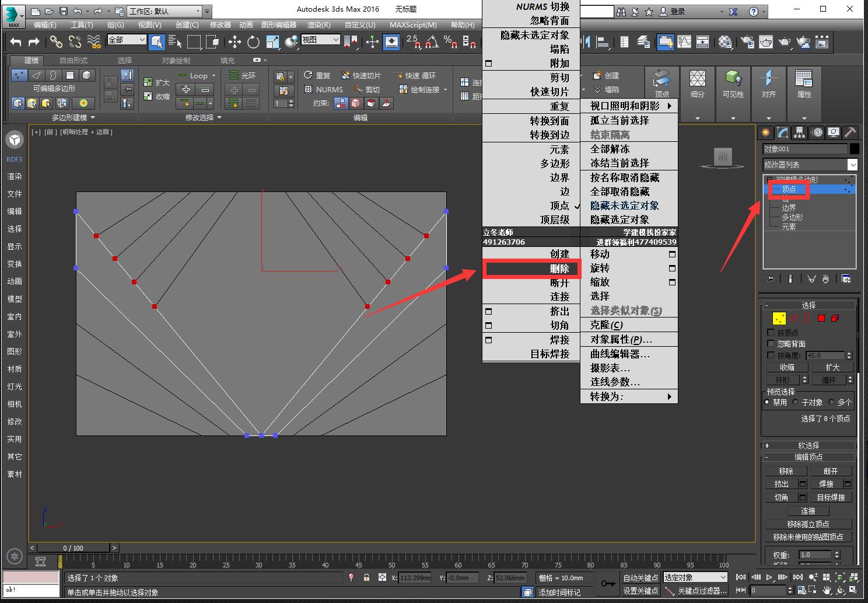Expand the 软选择 rollout
This screenshot has width=868, height=603.
pyautogui.click(x=808, y=445)
